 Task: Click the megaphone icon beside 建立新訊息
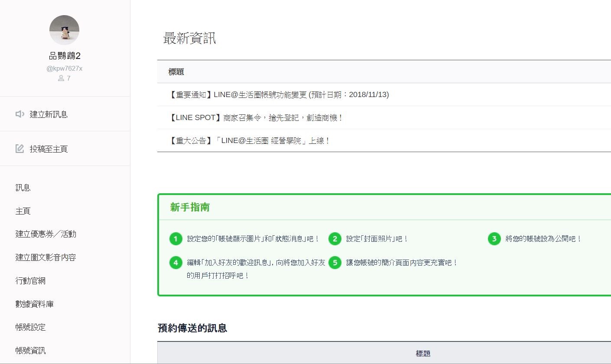pos(20,114)
